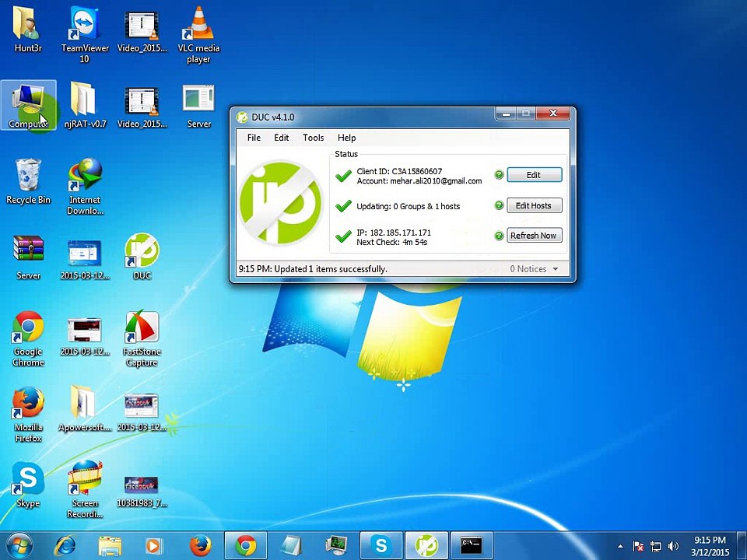Open Windows Explorer from the taskbar
Image resolution: width=747 pixels, height=560 pixels.
point(110,546)
